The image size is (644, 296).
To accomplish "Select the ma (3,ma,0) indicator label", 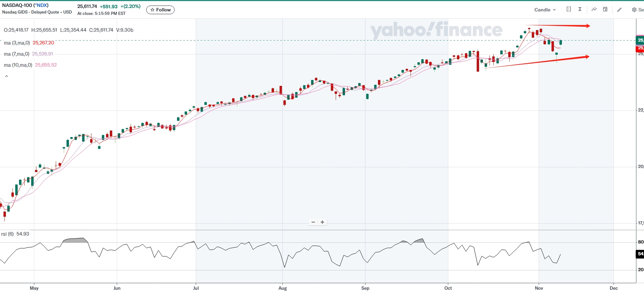I will coord(17,43).
